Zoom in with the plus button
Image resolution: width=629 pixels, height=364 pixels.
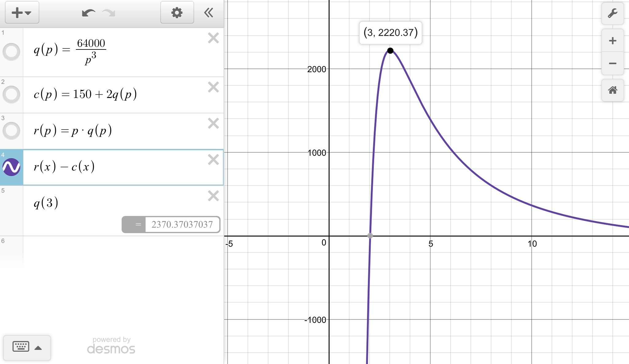612,41
